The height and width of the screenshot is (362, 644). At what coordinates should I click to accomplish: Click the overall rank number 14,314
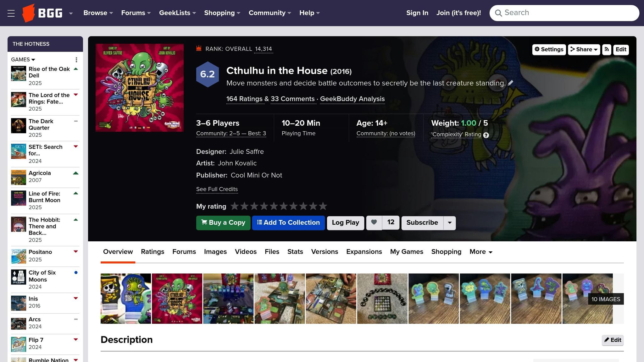(264, 49)
